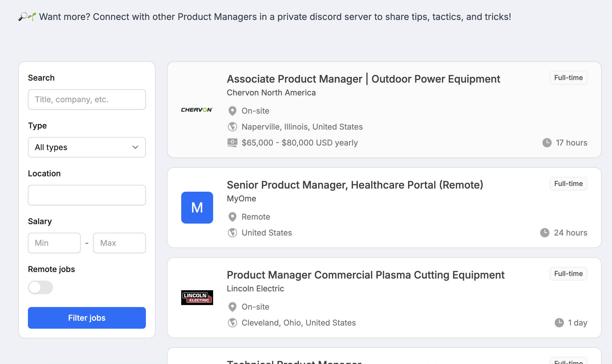Click the clock icon beside 17 hours

coord(546,142)
